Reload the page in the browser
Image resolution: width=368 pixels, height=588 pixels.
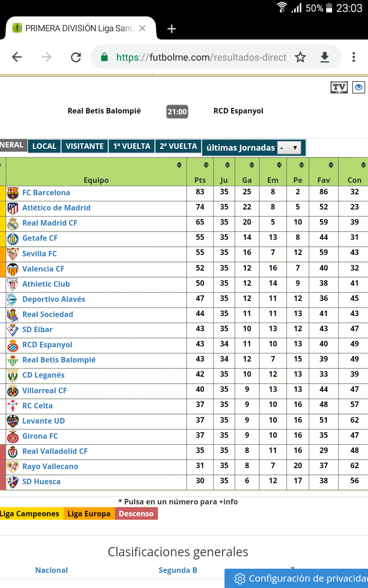pyautogui.click(x=75, y=57)
